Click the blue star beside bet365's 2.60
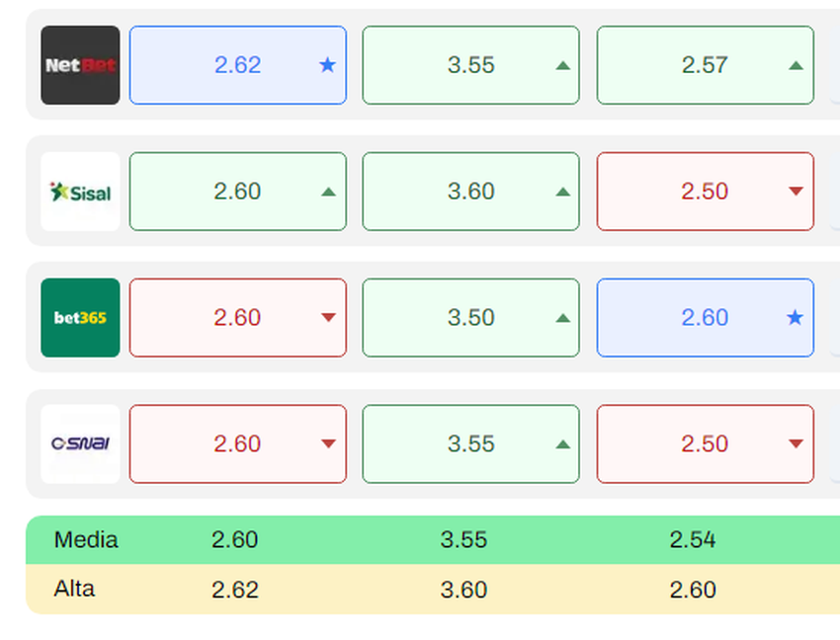Screen dimensions: 840x640 (x=795, y=318)
